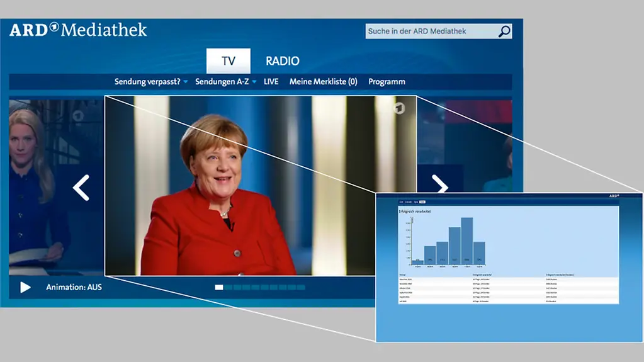
Task: Jump to the last slide indicator
Action: [301, 287]
